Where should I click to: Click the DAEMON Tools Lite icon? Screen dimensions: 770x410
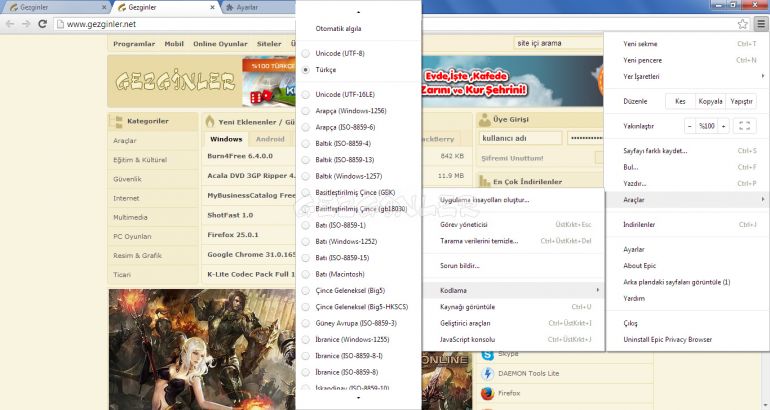(487, 374)
